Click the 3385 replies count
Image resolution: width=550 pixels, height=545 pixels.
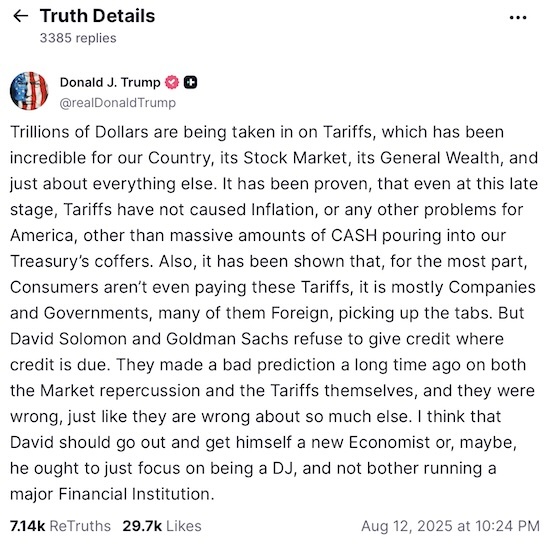pos(78,38)
